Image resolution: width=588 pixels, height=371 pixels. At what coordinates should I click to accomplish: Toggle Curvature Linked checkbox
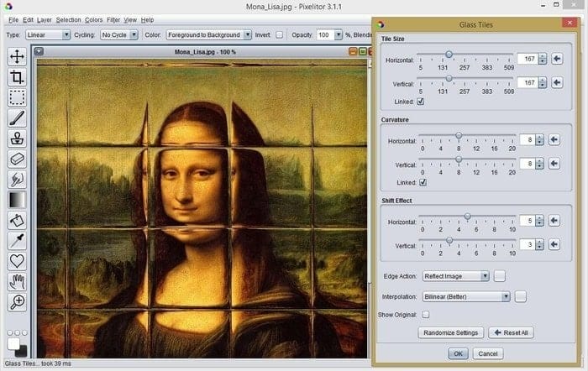(423, 182)
